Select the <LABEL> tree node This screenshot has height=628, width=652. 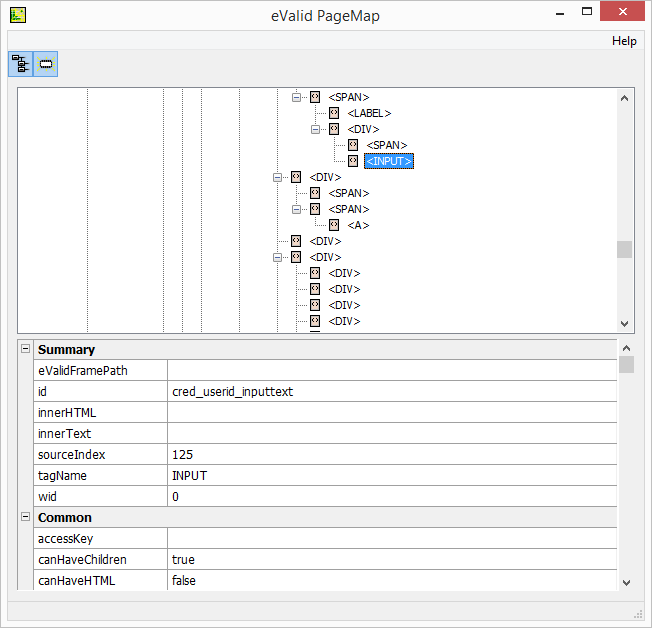click(369, 113)
